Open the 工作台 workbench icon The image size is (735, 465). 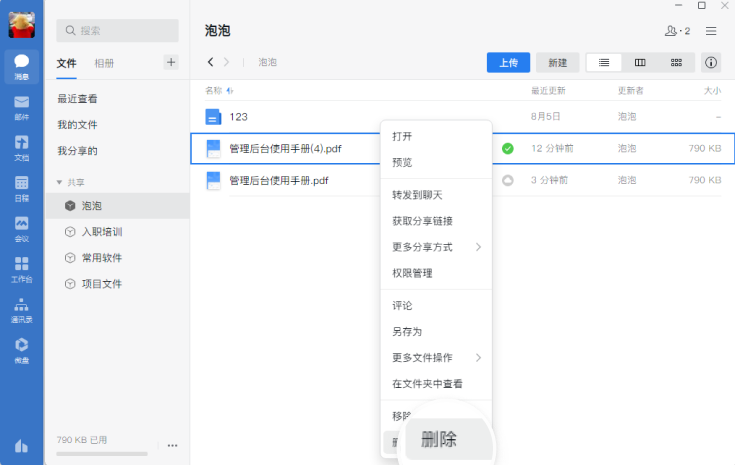pyautogui.click(x=22, y=270)
